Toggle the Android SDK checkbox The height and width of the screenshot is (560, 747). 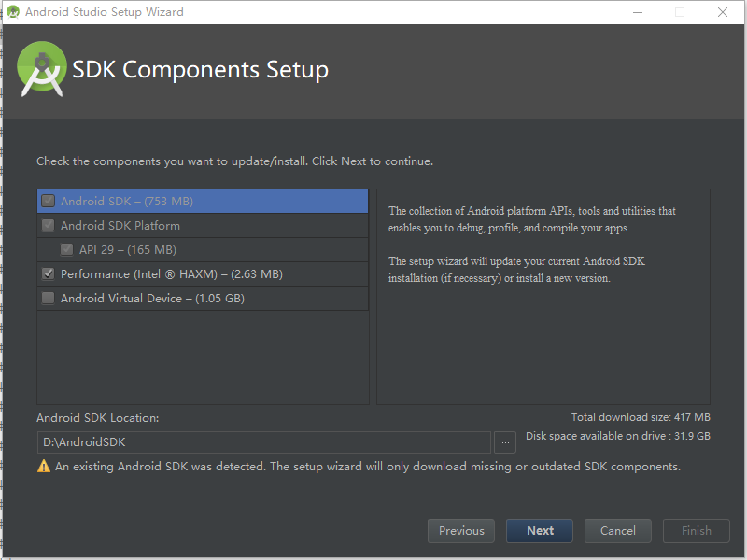tap(48, 200)
